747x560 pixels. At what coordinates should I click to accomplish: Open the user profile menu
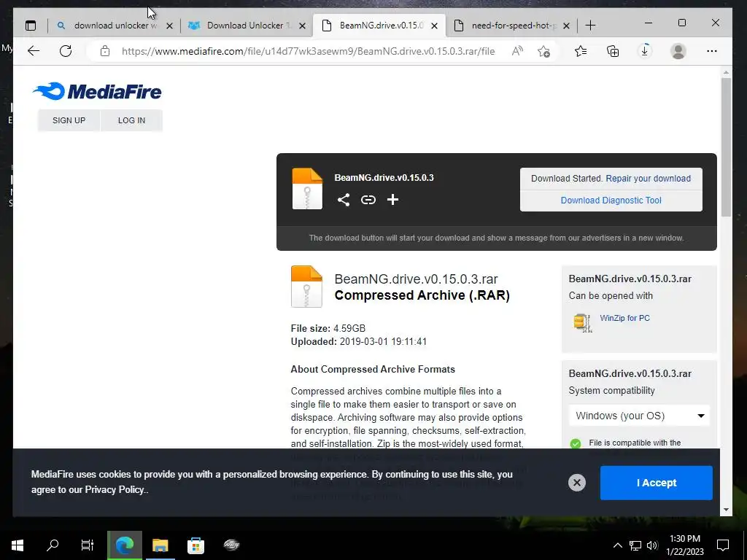(678, 51)
